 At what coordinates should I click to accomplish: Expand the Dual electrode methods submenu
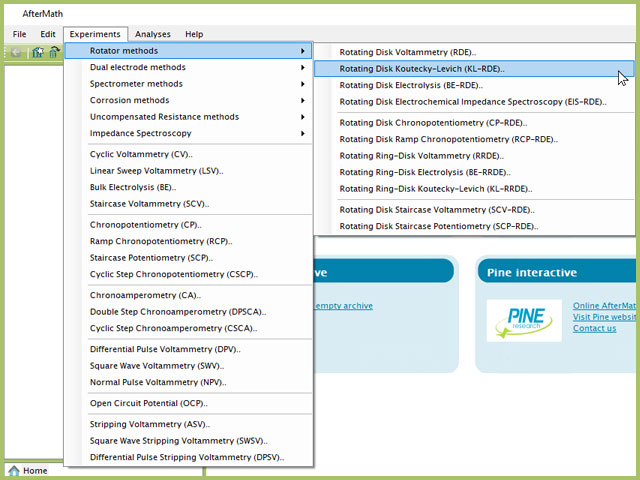(189, 67)
